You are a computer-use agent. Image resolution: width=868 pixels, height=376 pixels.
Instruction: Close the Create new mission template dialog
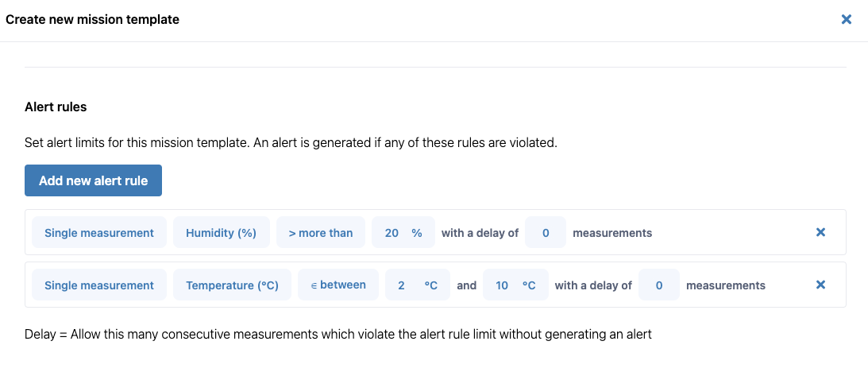click(846, 19)
